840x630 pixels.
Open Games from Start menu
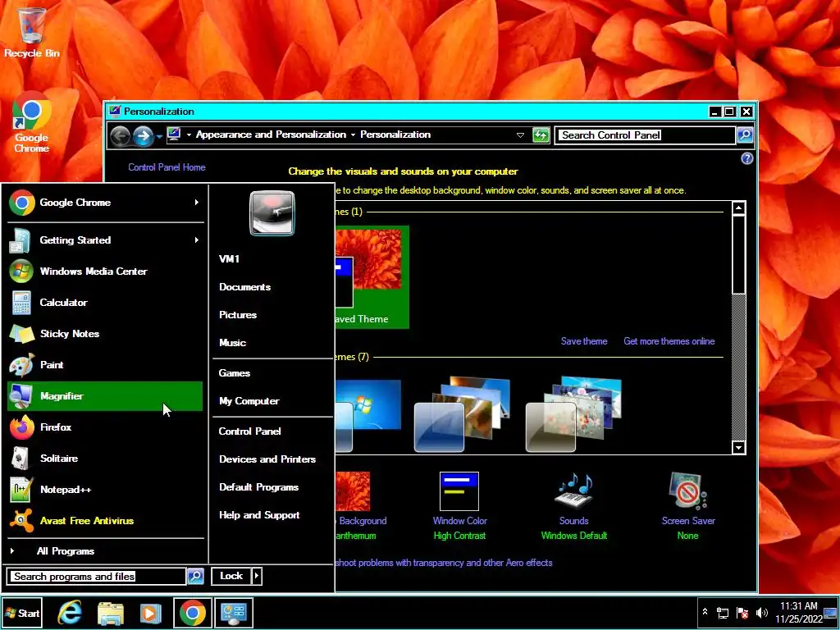coord(234,373)
